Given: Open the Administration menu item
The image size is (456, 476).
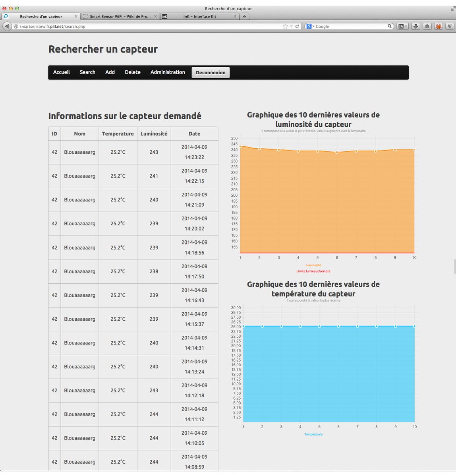Looking at the screenshot, I should pyautogui.click(x=168, y=72).
